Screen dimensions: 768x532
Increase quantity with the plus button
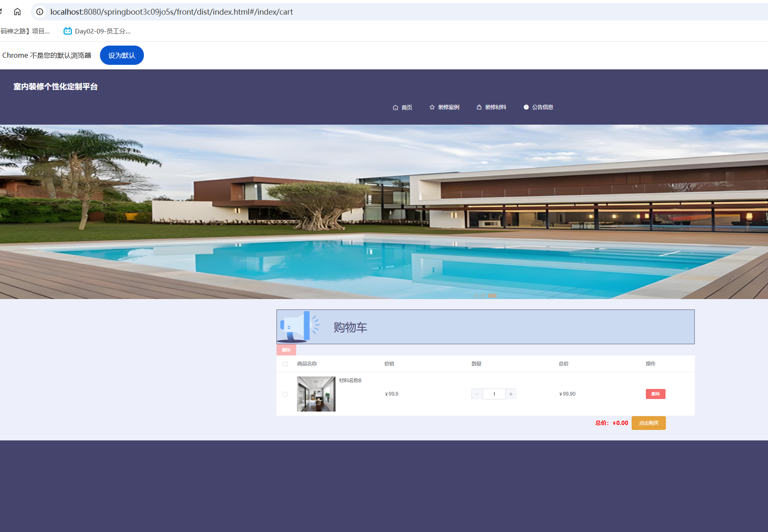point(511,394)
